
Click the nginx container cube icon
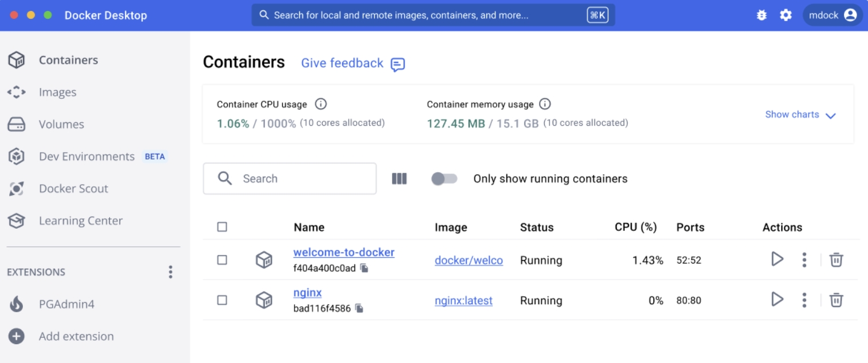point(264,300)
